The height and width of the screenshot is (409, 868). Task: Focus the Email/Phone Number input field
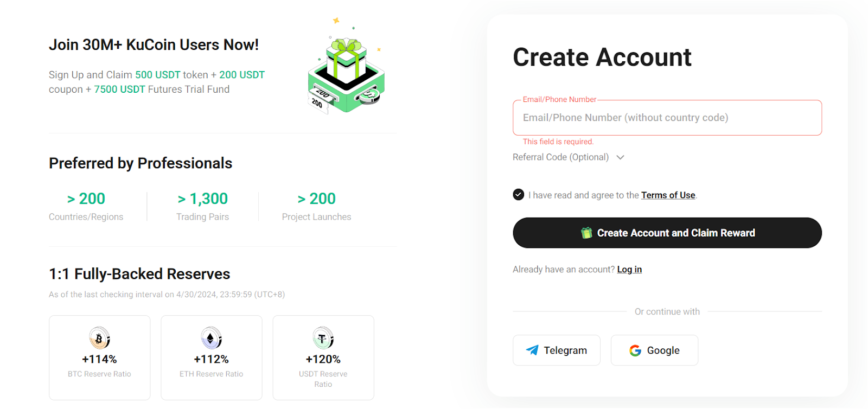(667, 118)
